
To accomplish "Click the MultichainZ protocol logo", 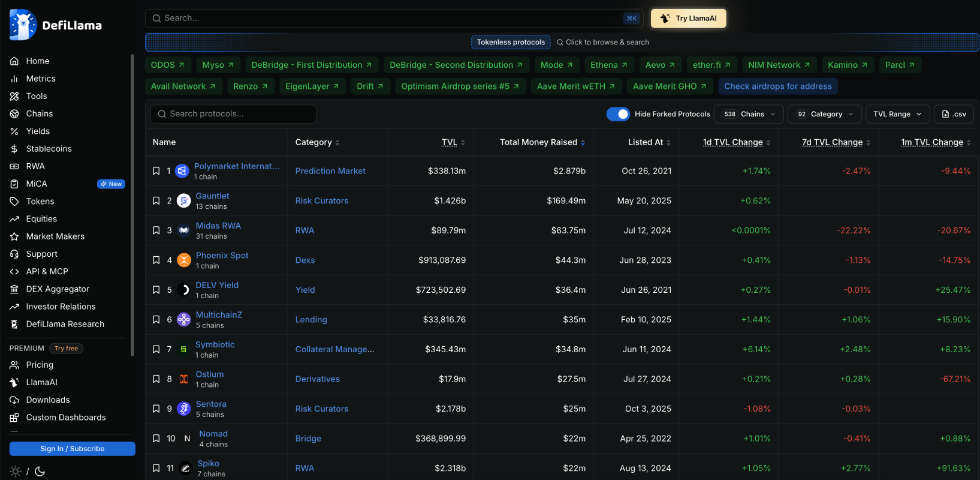I will [x=184, y=320].
